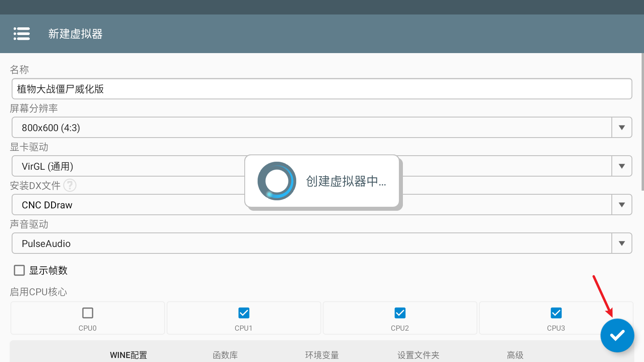Viewport: 644px width, 362px height.
Task: Click the vertical scrollbar on the right edge
Action: (642, 121)
